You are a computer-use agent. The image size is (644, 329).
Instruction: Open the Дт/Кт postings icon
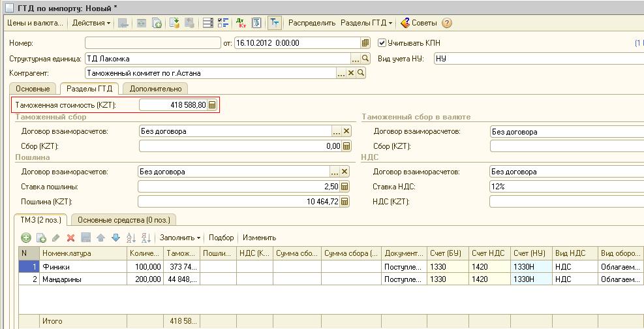[241, 23]
